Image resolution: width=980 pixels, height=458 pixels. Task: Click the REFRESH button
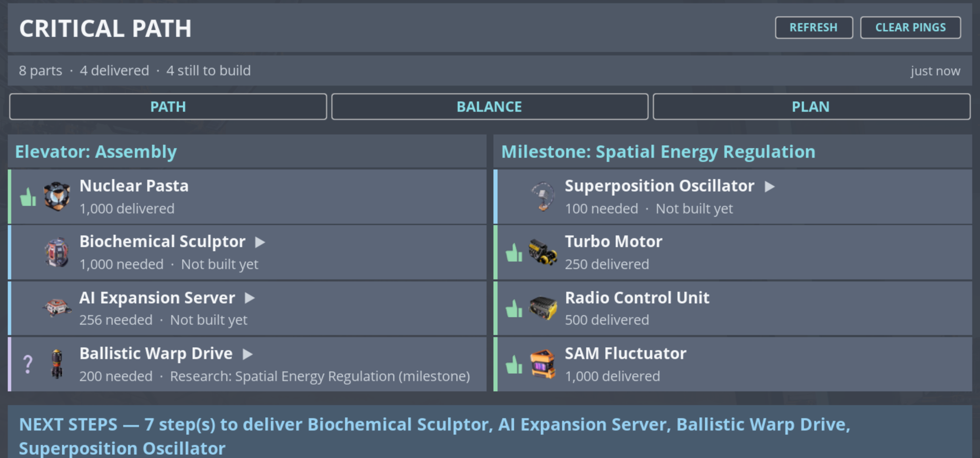814,27
